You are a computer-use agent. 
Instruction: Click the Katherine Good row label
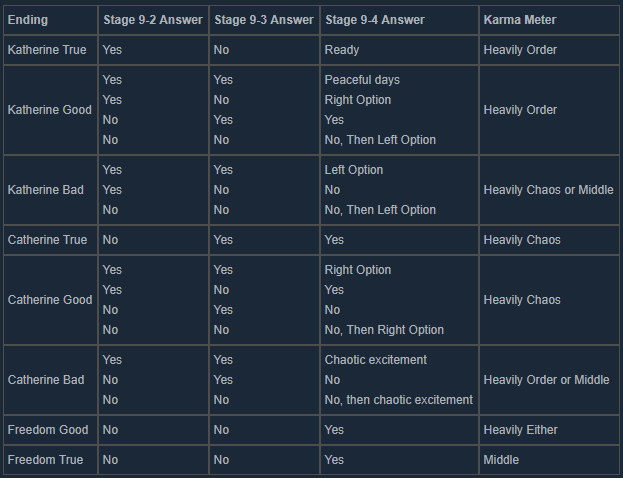49,110
